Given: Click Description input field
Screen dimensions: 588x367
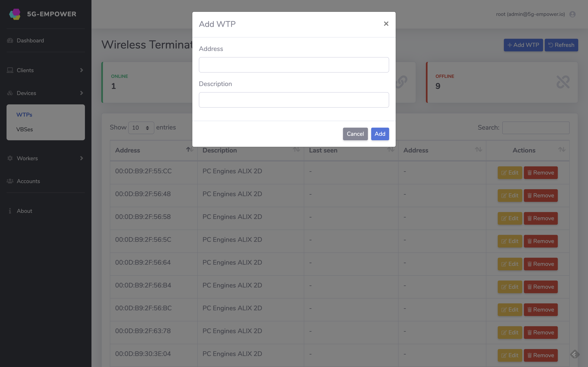Looking at the screenshot, I should coord(294,100).
